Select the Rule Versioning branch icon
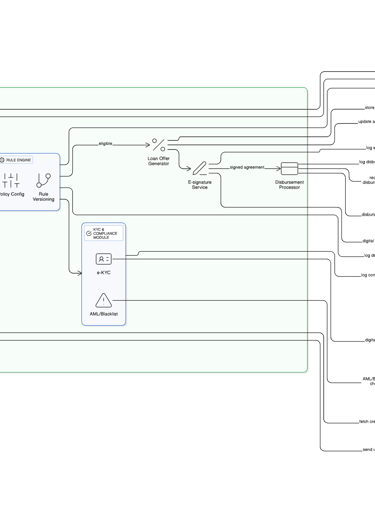Viewport: 375px width, 531px height. (44, 180)
